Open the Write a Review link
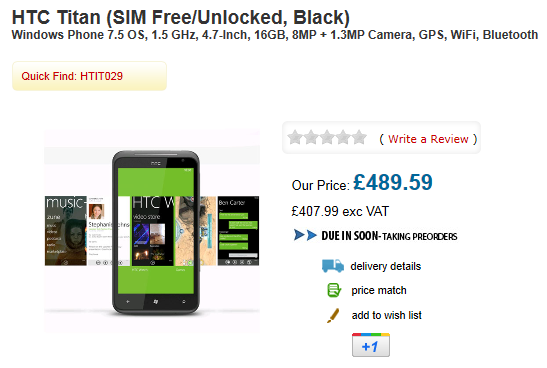Image resolution: width=547 pixels, height=368 pixels. tap(428, 139)
